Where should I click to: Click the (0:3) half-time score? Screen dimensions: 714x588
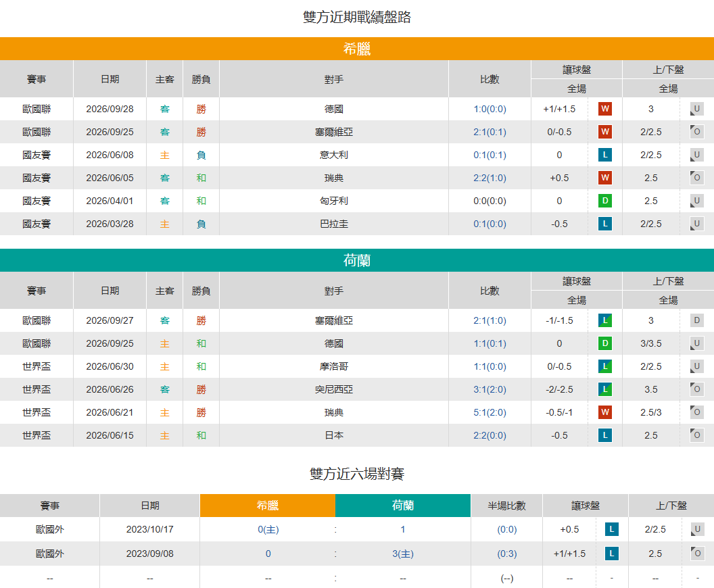[507, 554]
